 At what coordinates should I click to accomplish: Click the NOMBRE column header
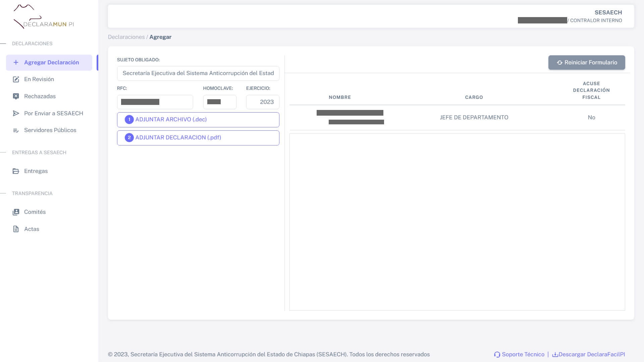click(x=340, y=97)
